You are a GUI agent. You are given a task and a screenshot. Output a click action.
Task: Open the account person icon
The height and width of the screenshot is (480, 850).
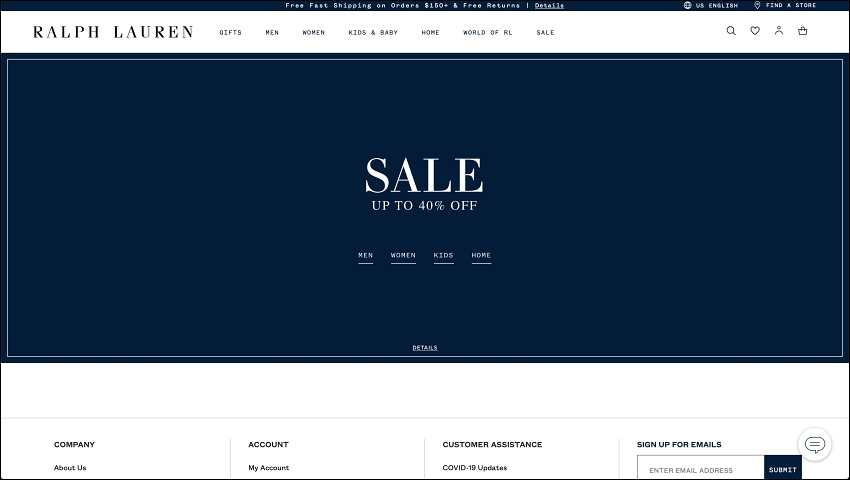pyautogui.click(x=778, y=30)
